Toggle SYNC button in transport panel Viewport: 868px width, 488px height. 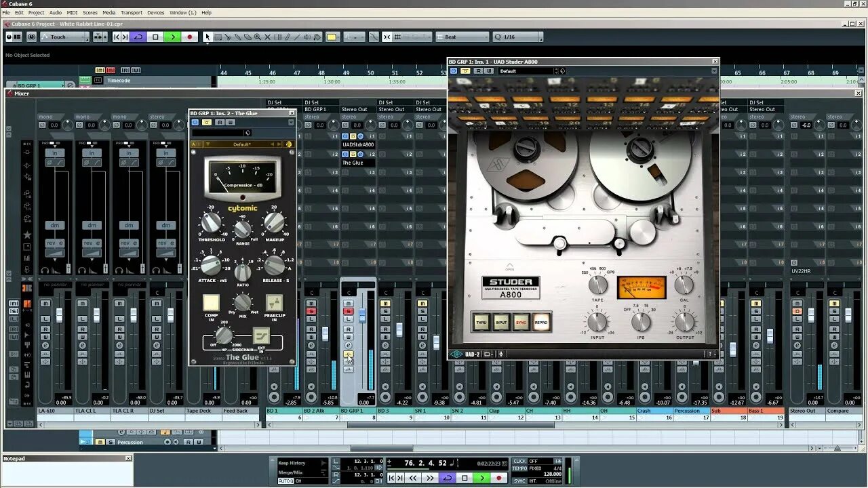(x=520, y=481)
